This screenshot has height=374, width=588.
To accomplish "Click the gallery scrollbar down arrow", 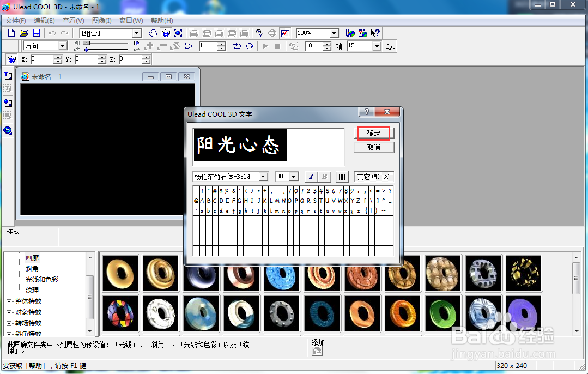I will [x=577, y=331].
